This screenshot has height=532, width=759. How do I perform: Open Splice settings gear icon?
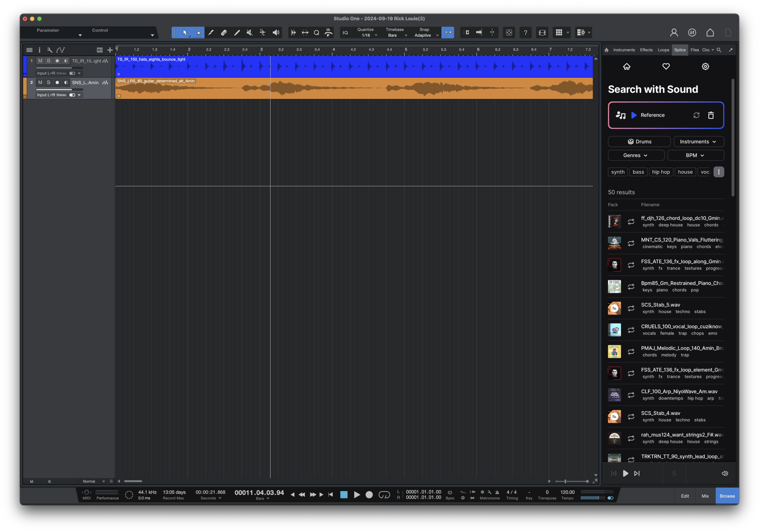705,66
